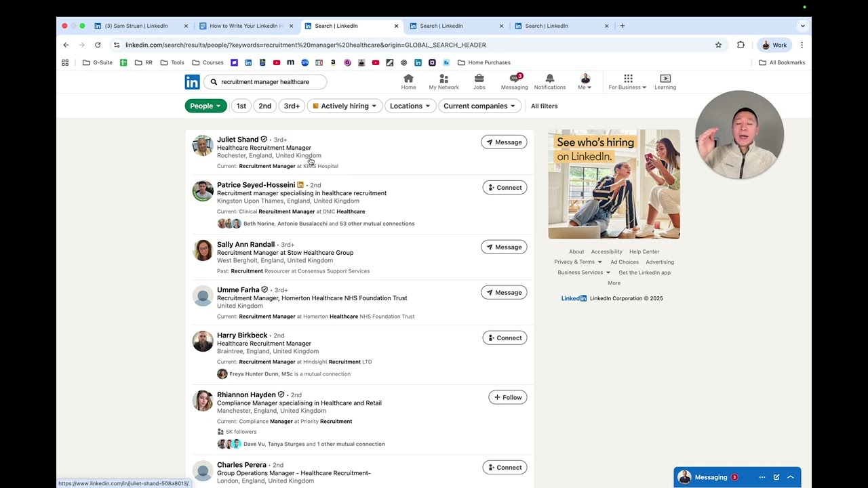Click Juliet Shand's profile photo
This screenshot has height=488, width=868.
point(203,146)
